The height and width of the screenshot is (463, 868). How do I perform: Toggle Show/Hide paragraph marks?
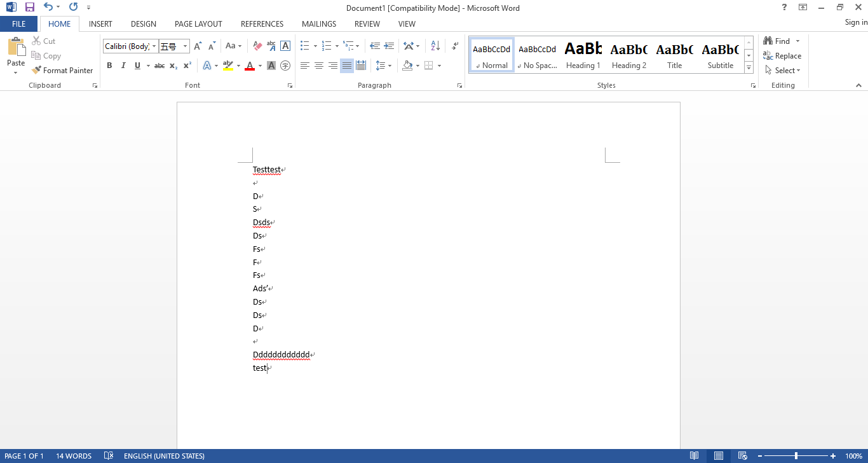(455, 46)
